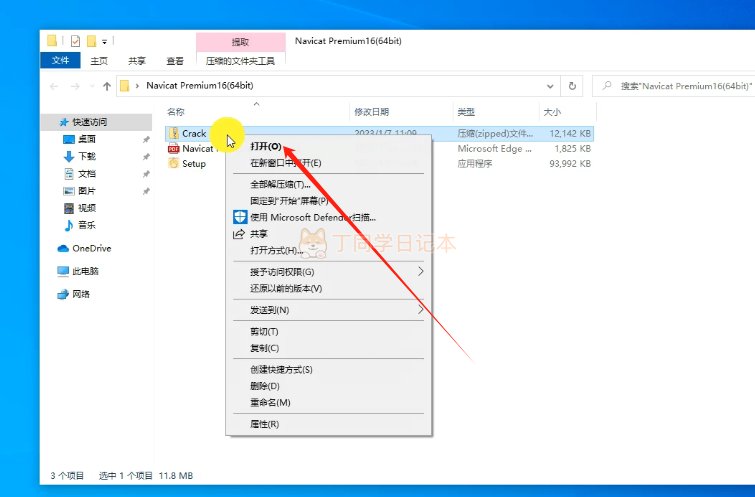Go up one folder level arrow
The width and height of the screenshot is (755, 497).
[x=107, y=86]
